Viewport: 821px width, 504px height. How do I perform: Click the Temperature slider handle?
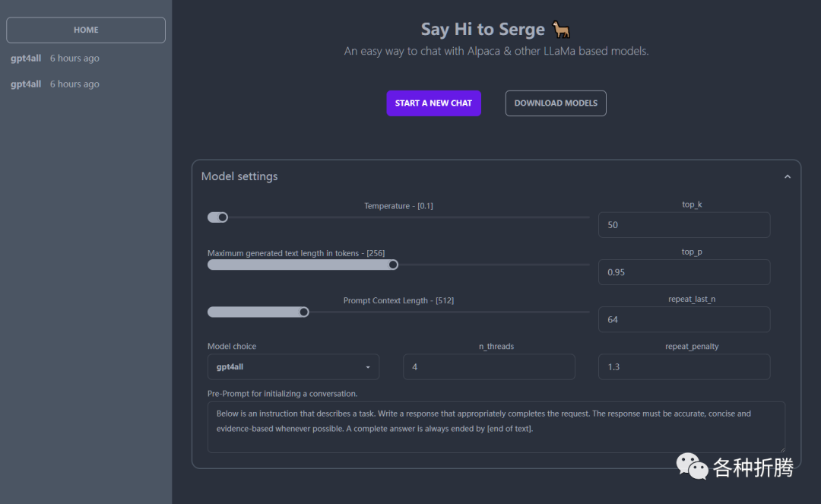(222, 217)
